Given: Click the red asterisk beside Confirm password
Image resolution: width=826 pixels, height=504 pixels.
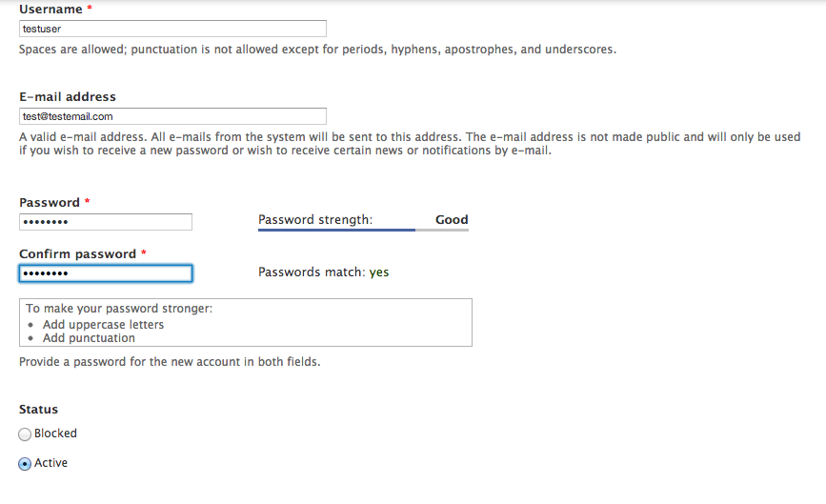Looking at the screenshot, I should click(143, 252).
